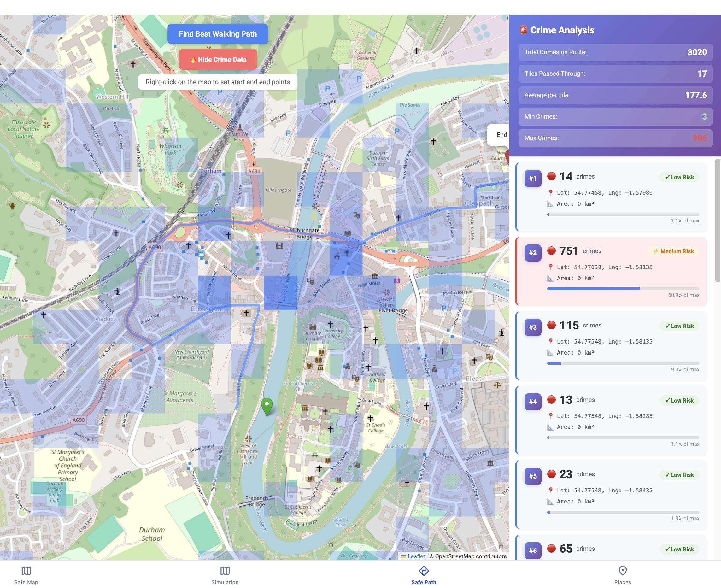Click the green start marker pin

267,406
